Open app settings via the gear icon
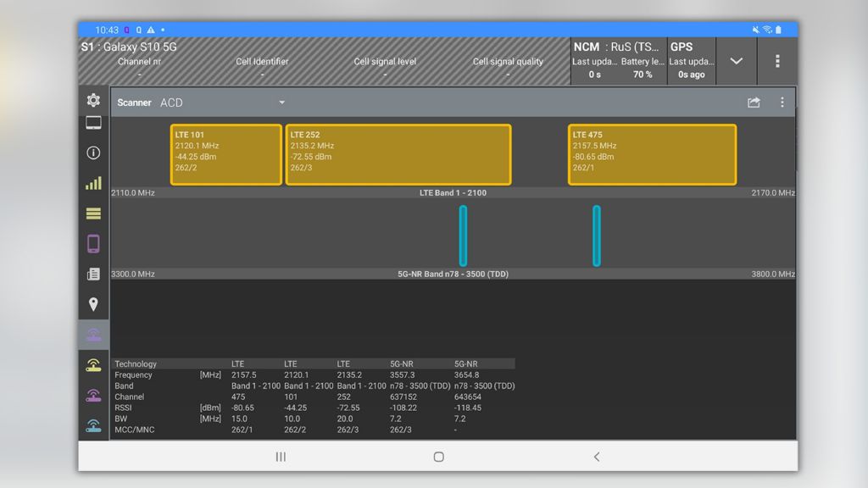 tap(93, 100)
